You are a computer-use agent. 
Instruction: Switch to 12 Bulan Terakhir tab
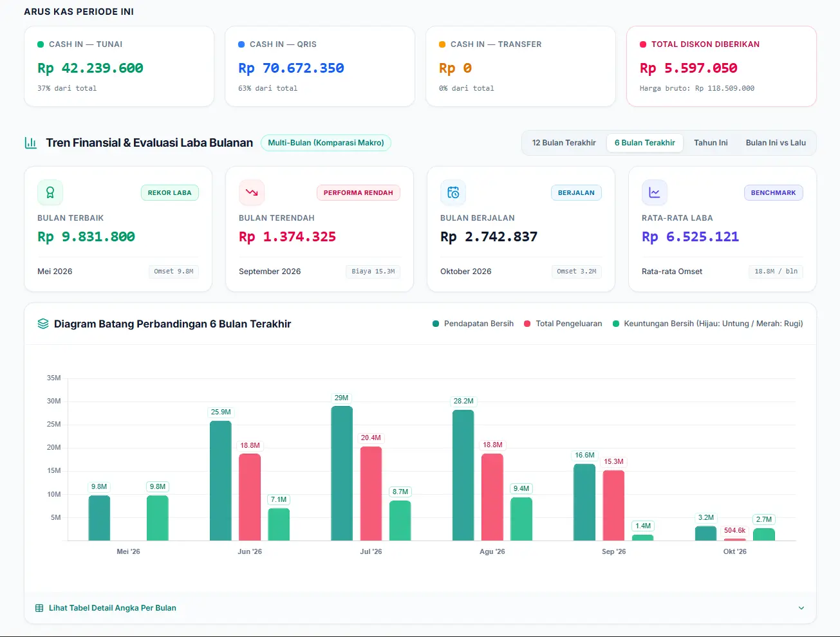564,143
